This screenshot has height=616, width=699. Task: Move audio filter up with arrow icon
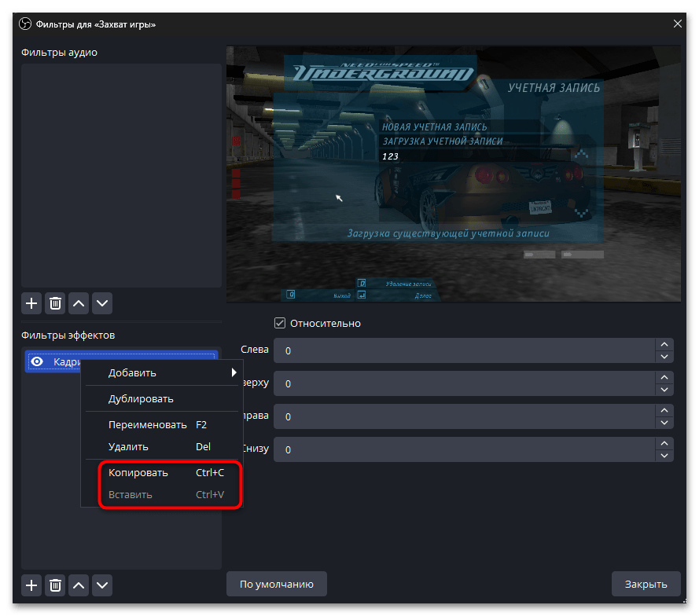click(x=79, y=303)
